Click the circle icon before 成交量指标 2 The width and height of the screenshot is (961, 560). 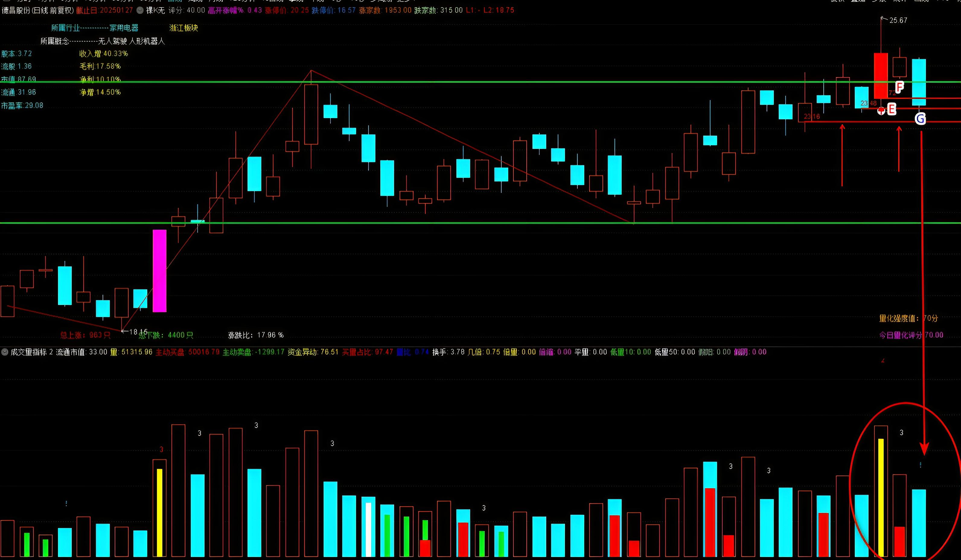pos(5,352)
